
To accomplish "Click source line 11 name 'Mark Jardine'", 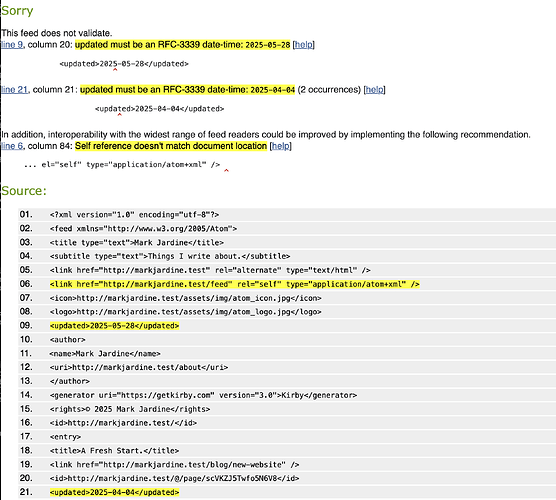I will (x=105, y=354).
